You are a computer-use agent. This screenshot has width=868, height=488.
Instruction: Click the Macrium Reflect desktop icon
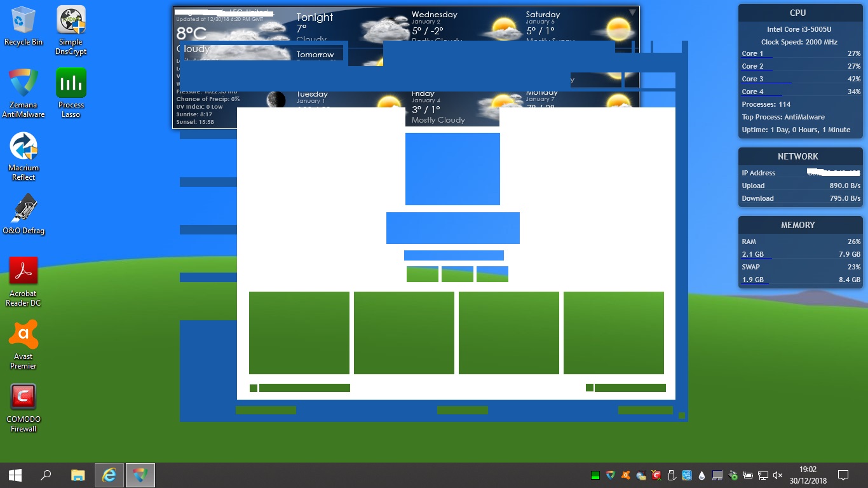click(24, 156)
